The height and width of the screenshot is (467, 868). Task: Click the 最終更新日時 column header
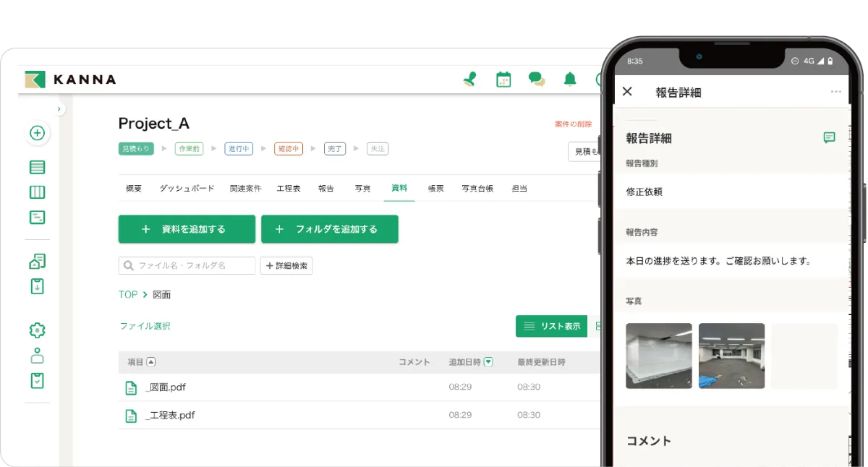[x=541, y=362]
